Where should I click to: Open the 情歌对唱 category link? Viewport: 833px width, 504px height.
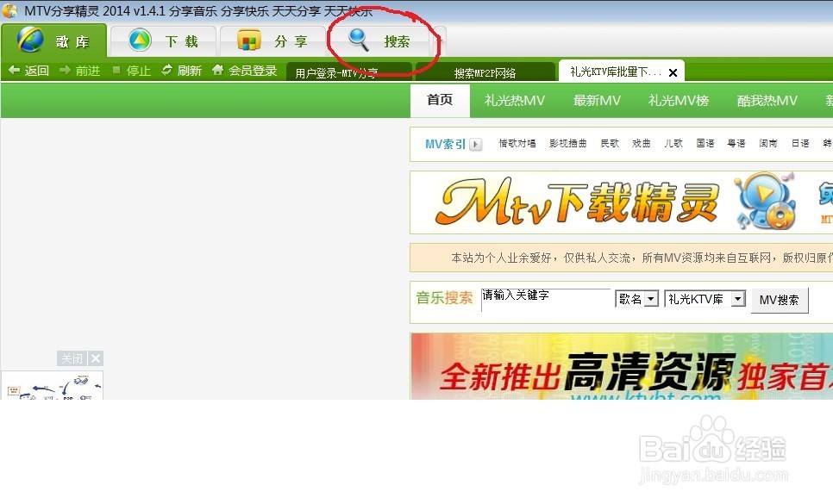pos(517,143)
